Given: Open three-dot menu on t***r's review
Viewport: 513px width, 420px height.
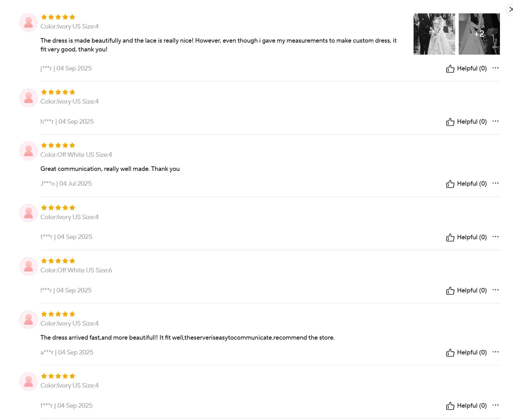Looking at the screenshot, I should [495, 237].
